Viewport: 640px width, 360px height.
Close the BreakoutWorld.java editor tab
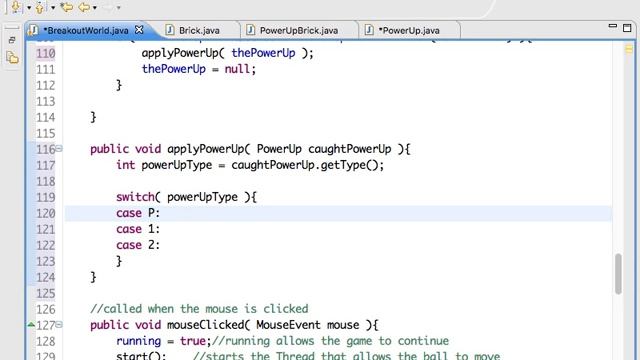pyautogui.click(x=139, y=30)
